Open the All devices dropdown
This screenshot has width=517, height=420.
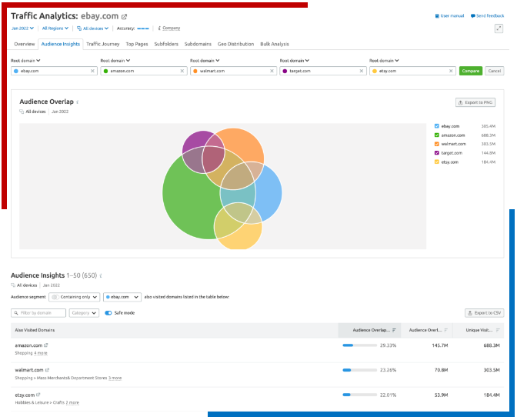tap(92, 28)
